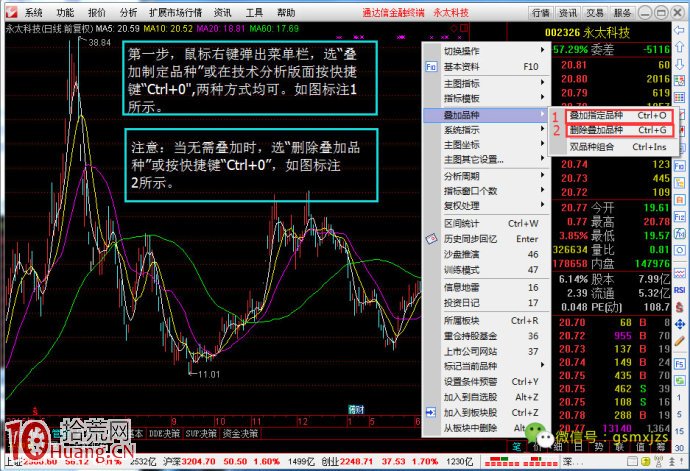This screenshot has width=690, height=471.
Task: Click the 服务 button at top right
Action: pyautogui.click(x=622, y=13)
